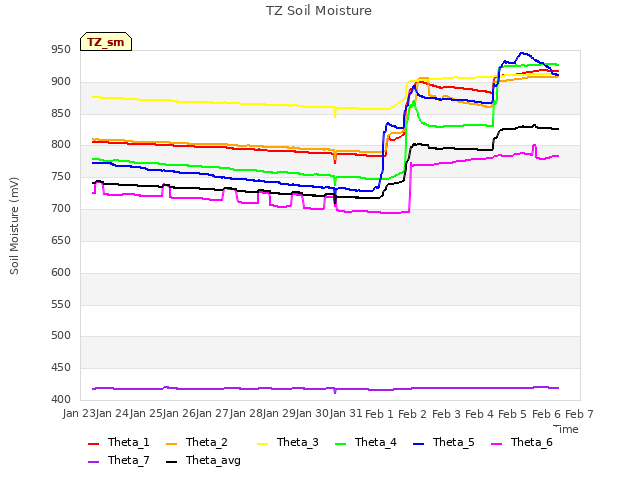
Task: Click the Feb 1 x-axis date label
Action: click(x=379, y=414)
